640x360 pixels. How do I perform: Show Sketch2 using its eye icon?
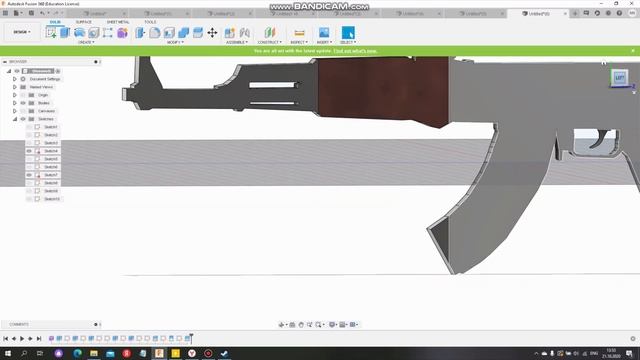pos(29,135)
